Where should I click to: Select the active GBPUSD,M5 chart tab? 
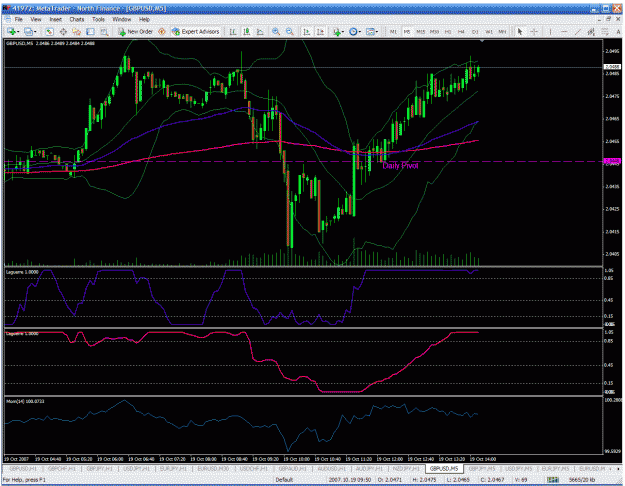pos(444,468)
